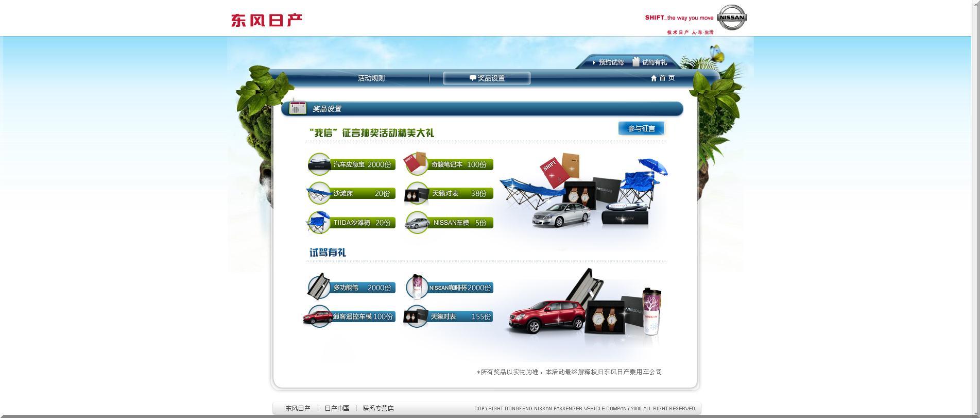Image resolution: width=980 pixels, height=418 pixels.
Task: Click the 汽车应急宝 2000份 label
Action: point(363,164)
